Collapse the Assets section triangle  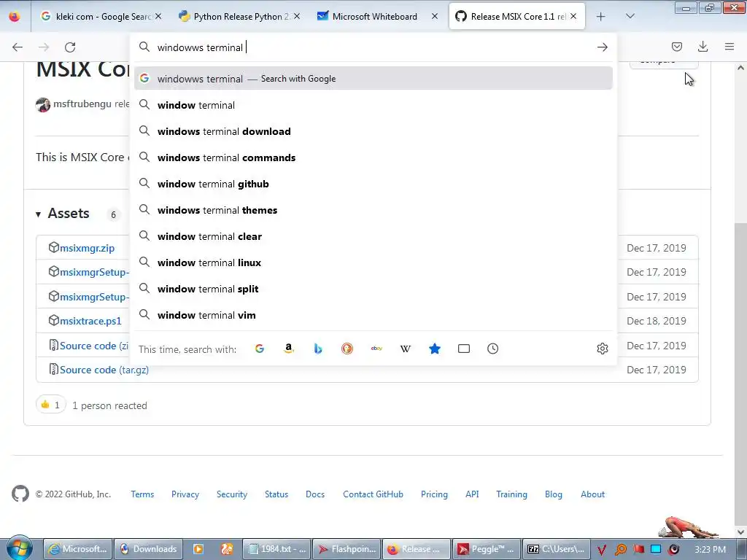click(38, 214)
